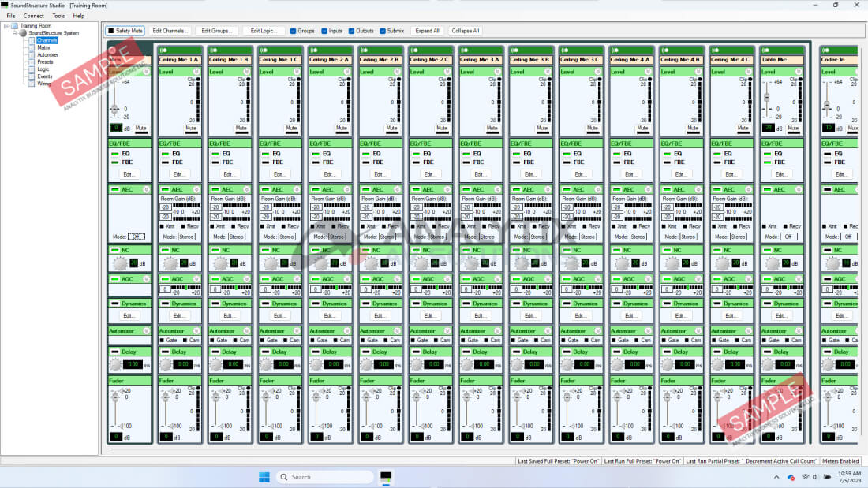Viewport: 868px width, 488px height.
Task: Open AEC Mode dropdown on Table Mic
Action: [x=789, y=237]
